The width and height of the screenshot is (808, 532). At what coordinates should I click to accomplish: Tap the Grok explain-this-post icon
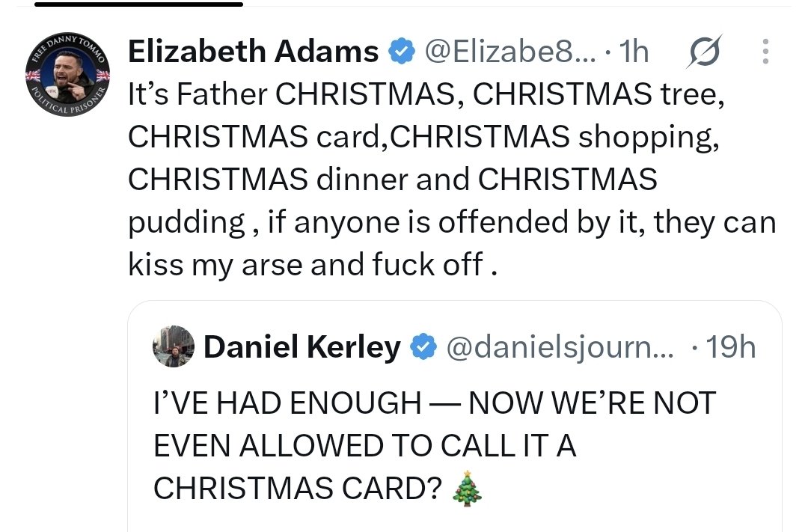[703, 52]
